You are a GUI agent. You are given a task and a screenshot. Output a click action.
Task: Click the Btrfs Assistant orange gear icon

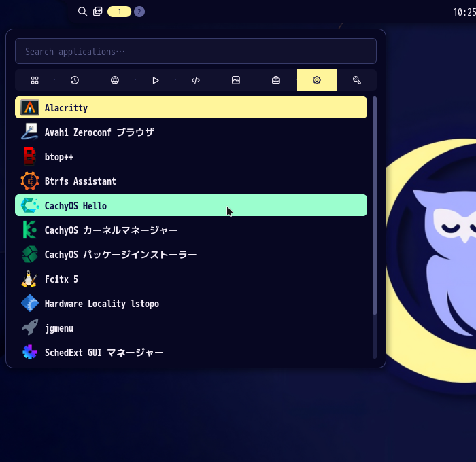coord(30,181)
